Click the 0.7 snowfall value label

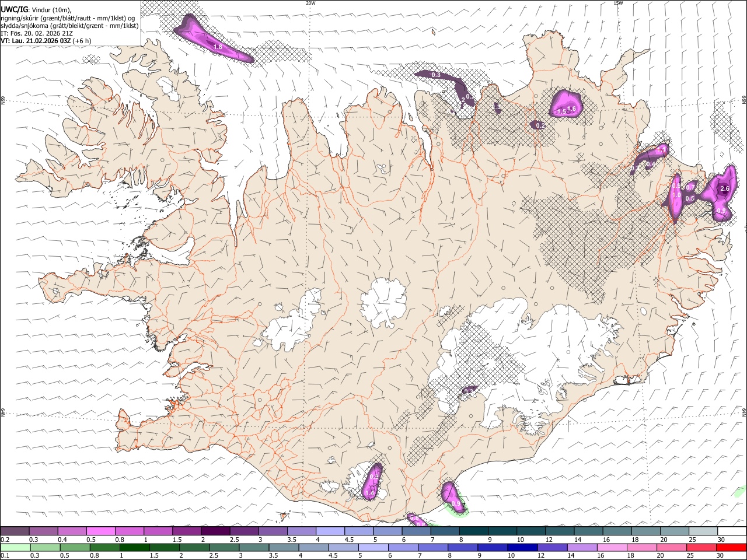[690, 187]
